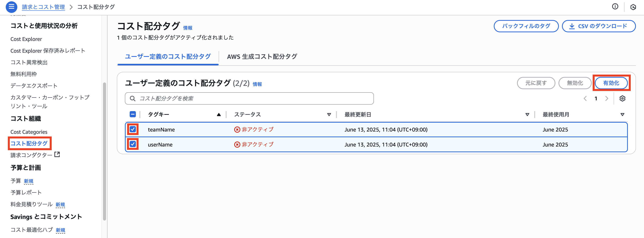Click the search magnifier in the tag search box
The height and width of the screenshot is (238, 644).
[133, 98]
